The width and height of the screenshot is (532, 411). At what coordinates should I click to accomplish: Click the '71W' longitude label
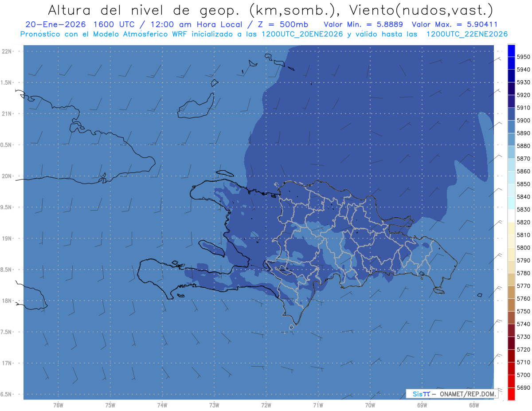318,405
